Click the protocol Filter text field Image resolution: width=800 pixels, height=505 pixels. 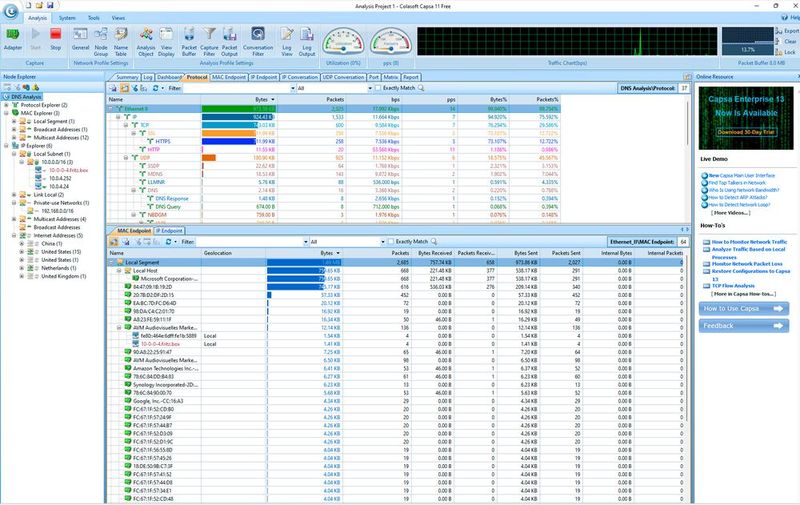pos(238,88)
